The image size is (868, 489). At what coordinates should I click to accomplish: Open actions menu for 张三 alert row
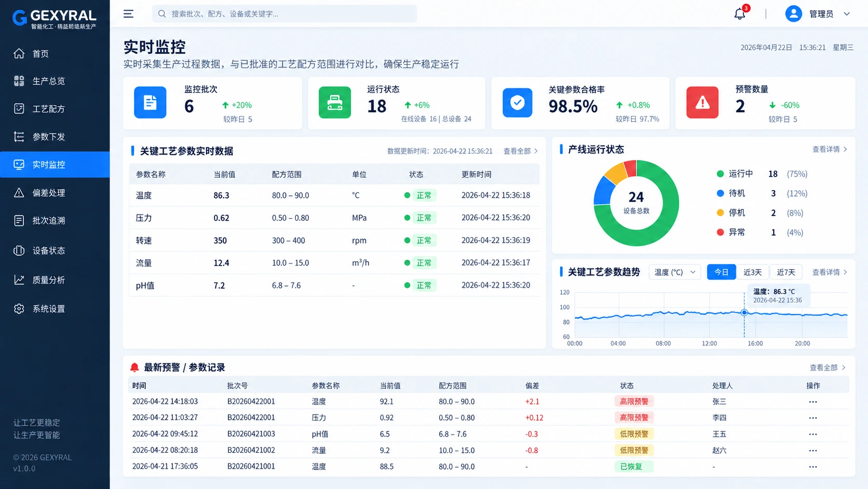pos(813,402)
